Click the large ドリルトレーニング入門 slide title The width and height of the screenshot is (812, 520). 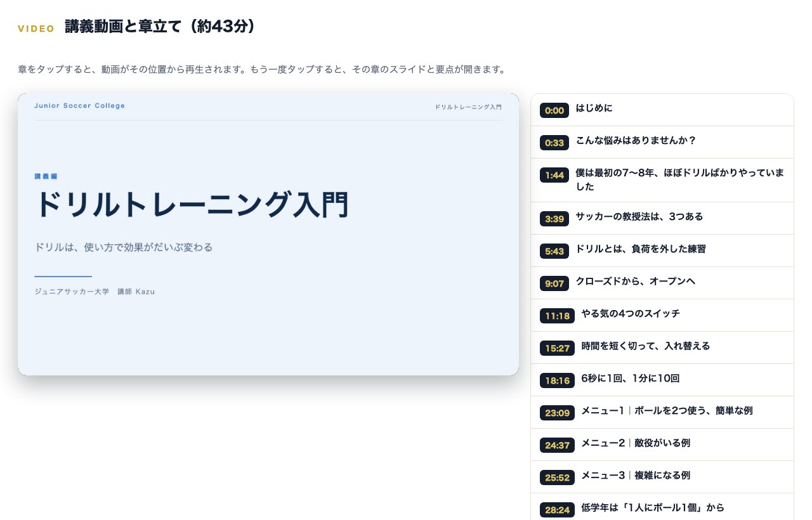pyautogui.click(x=192, y=205)
